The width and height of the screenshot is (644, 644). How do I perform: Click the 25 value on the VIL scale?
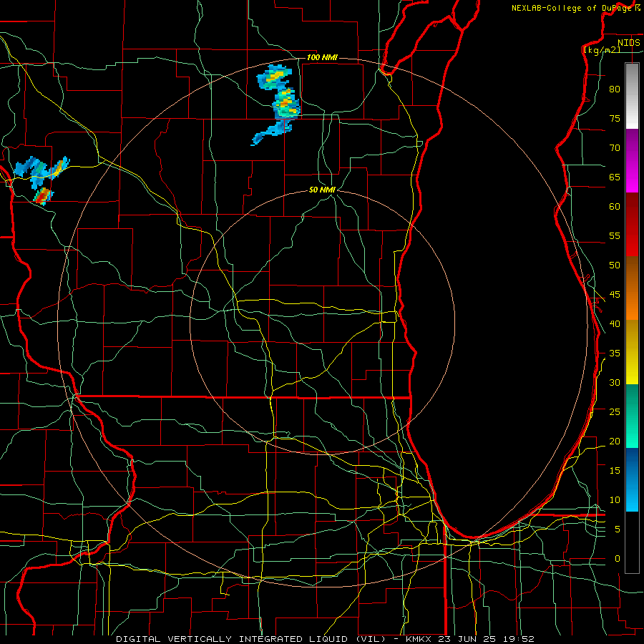tap(615, 412)
